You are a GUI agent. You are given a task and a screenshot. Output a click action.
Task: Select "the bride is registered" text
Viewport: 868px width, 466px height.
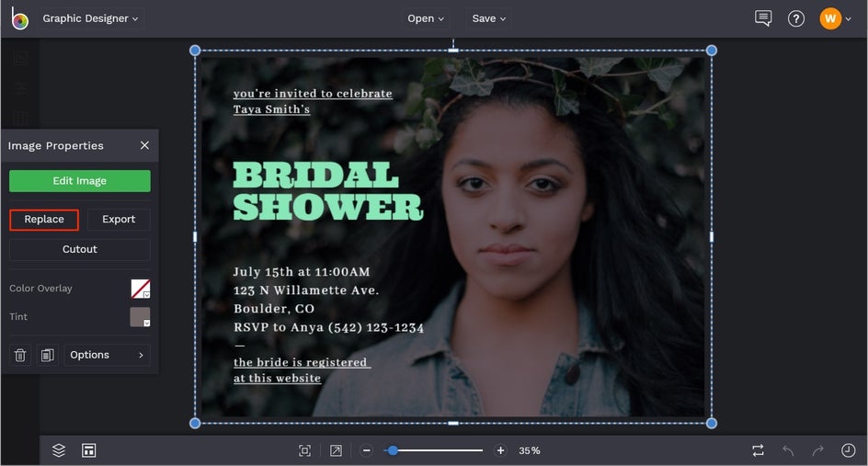pos(300,362)
